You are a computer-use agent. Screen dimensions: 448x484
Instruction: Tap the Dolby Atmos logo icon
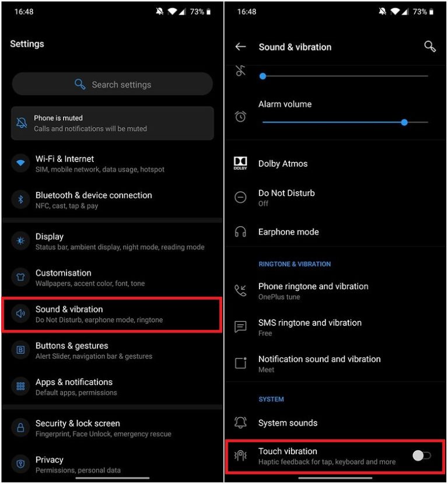point(240,163)
